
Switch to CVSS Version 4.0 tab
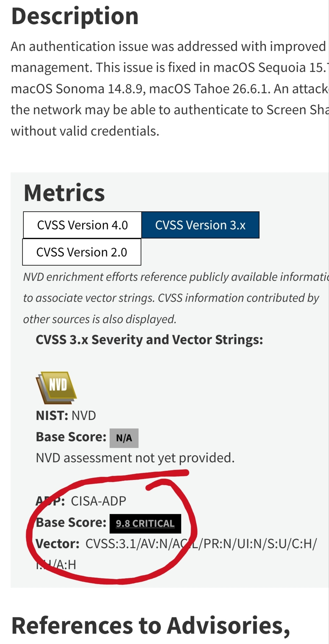tap(82, 225)
